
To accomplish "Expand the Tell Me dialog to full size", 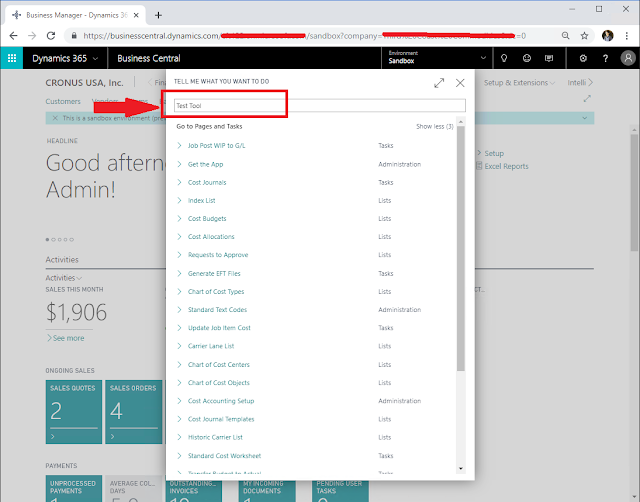I will pos(439,83).
